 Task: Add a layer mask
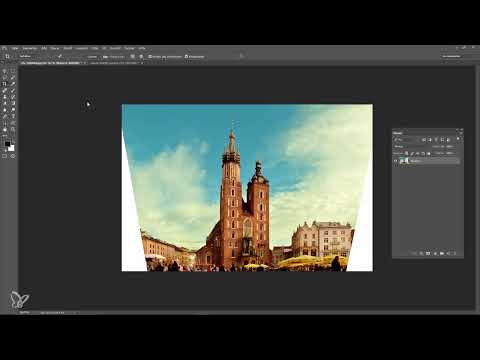pyautogui.click(x=428, y=253)
